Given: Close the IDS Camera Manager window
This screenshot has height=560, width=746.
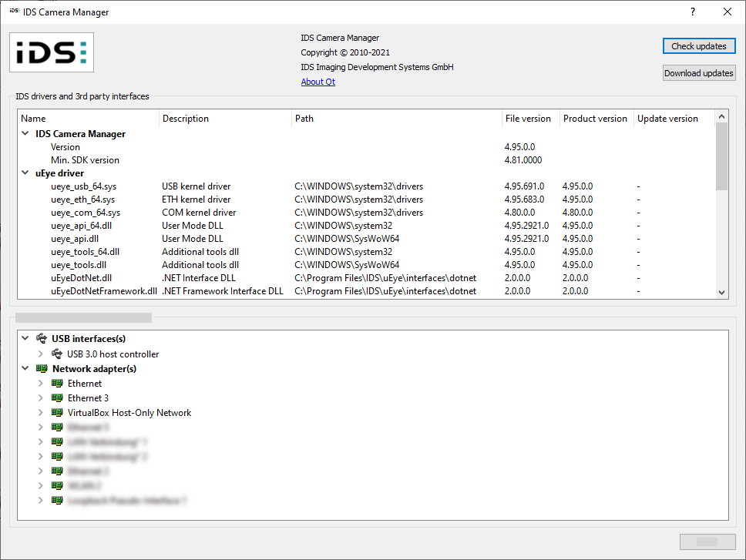Looking at the screenshot, I should tap(728, 12).
